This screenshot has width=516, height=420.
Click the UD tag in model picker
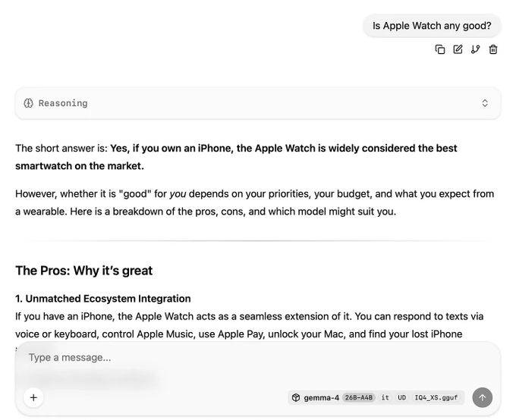[x=401, y=397]
